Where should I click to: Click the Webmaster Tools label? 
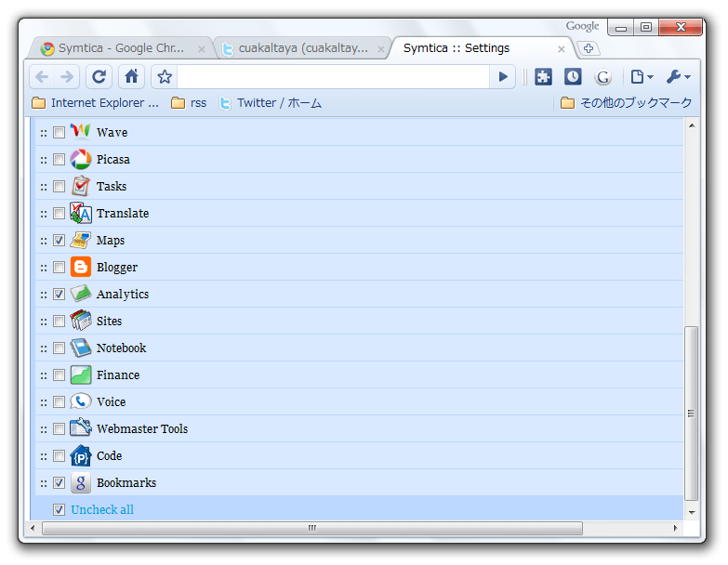coord(142,428)
